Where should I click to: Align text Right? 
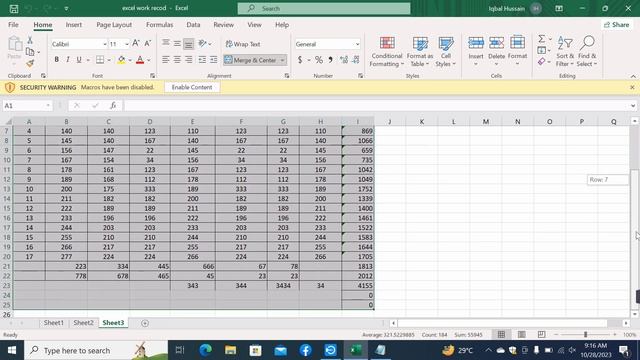pos(189,60)
